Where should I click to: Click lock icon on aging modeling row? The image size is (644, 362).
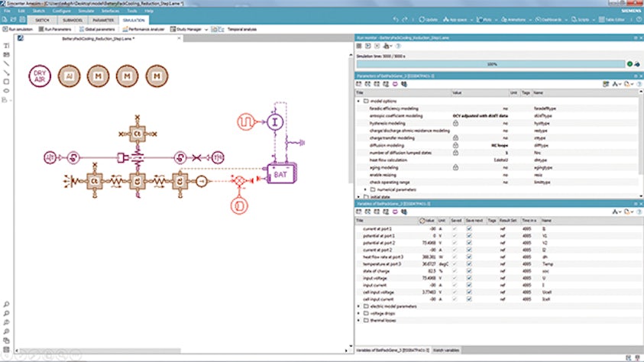tap(455, 167)
